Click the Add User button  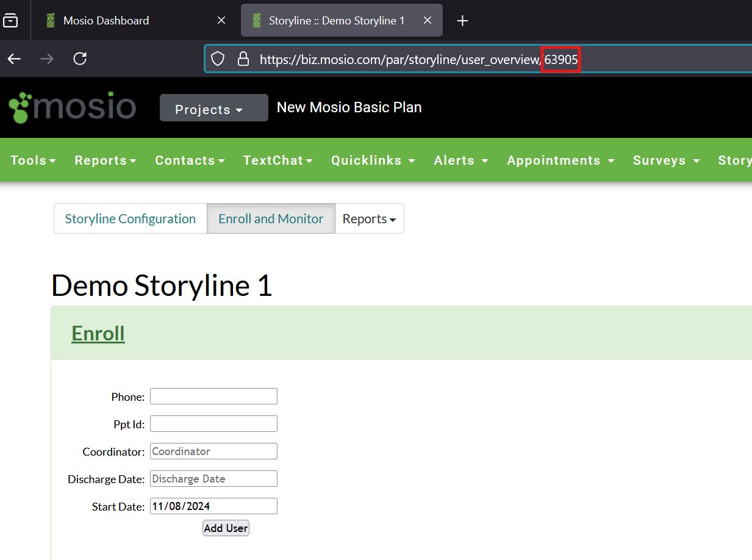pos(226,528)
